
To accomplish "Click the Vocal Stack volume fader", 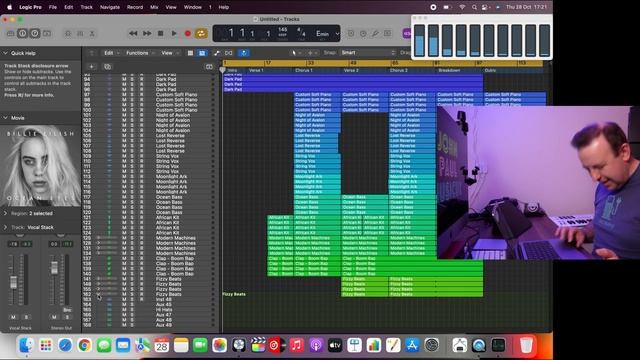I will (x=13, y=282).
